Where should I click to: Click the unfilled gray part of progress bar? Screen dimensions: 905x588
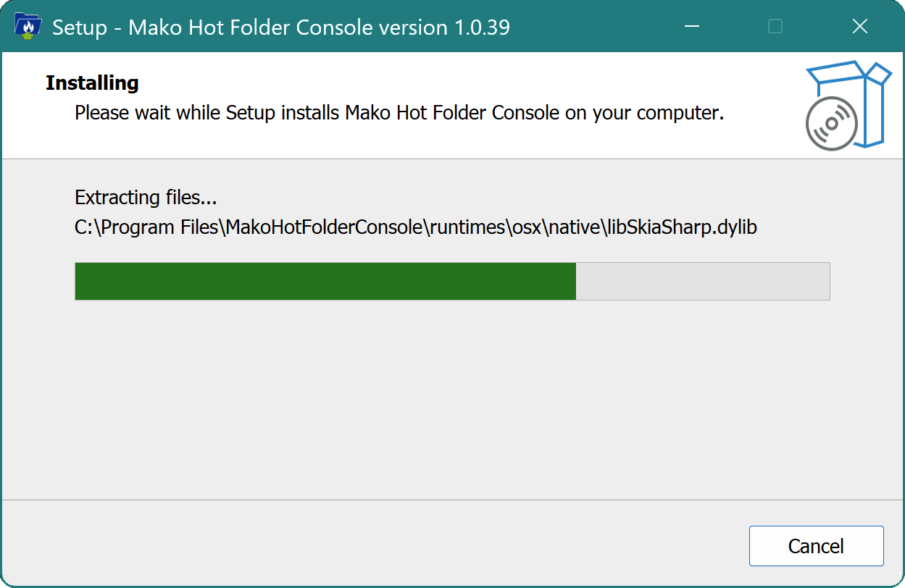(x=702, y=281)
